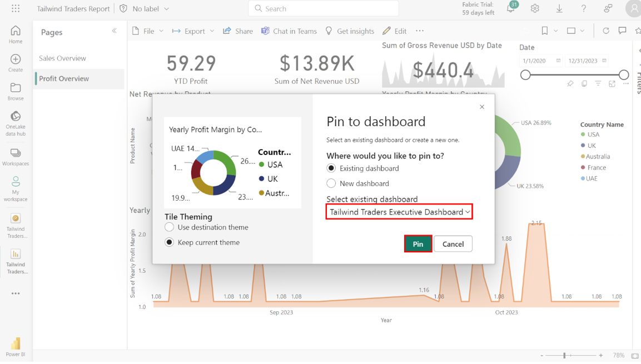Choose the Existing dashboard radio button

point(331,168)
